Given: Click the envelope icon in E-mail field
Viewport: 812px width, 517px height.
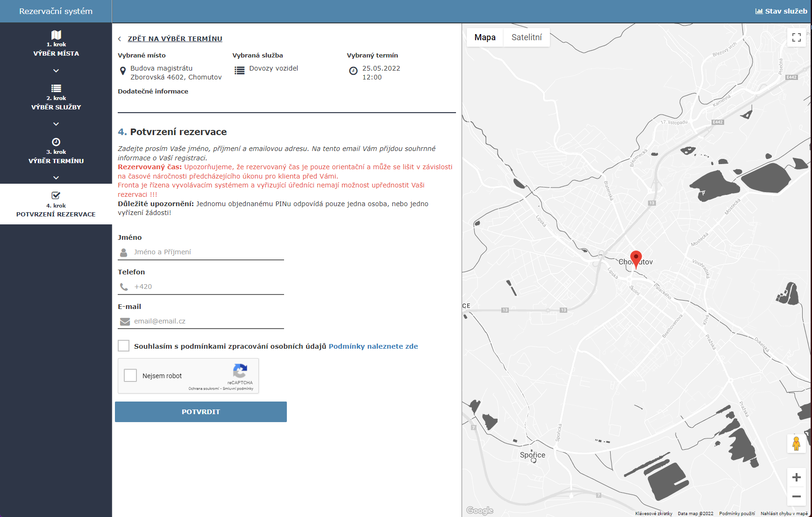Looking at the screenshot, I should tap(125, 322).
